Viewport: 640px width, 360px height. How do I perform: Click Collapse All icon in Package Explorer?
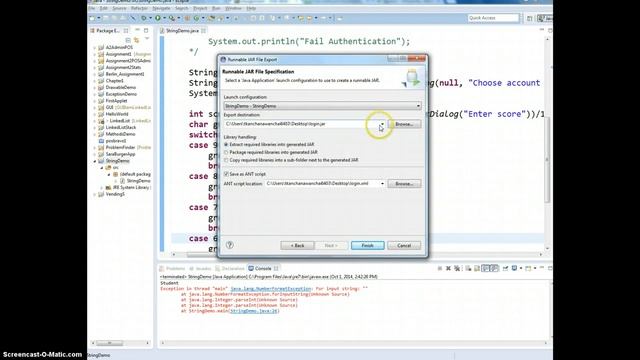128,40
